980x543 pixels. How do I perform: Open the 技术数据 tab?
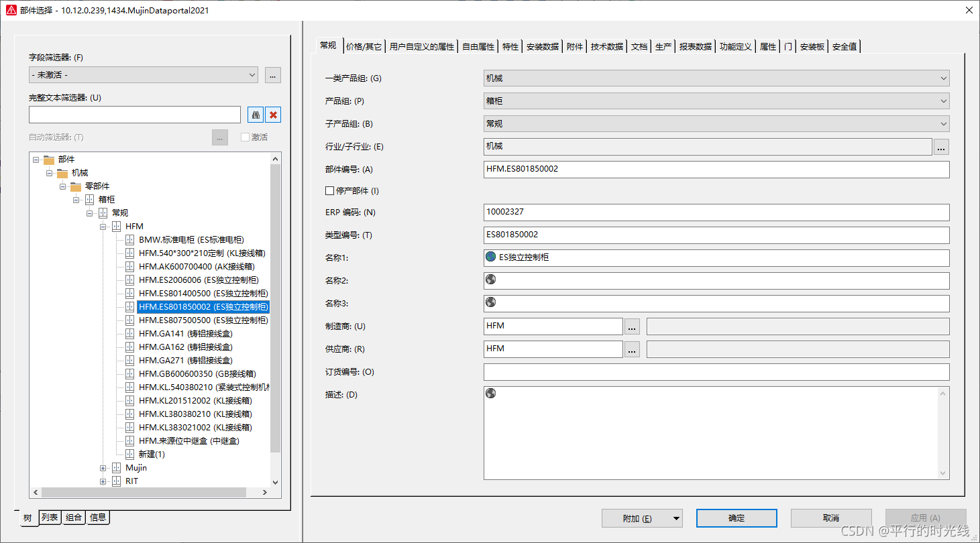(607, 47)
